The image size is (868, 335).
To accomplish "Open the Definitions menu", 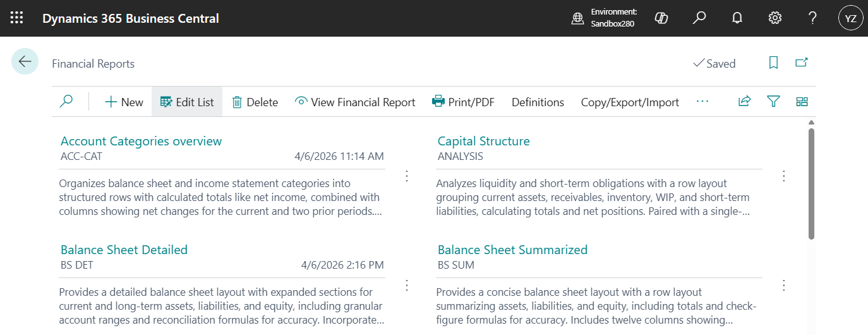I will click(538, 102).
